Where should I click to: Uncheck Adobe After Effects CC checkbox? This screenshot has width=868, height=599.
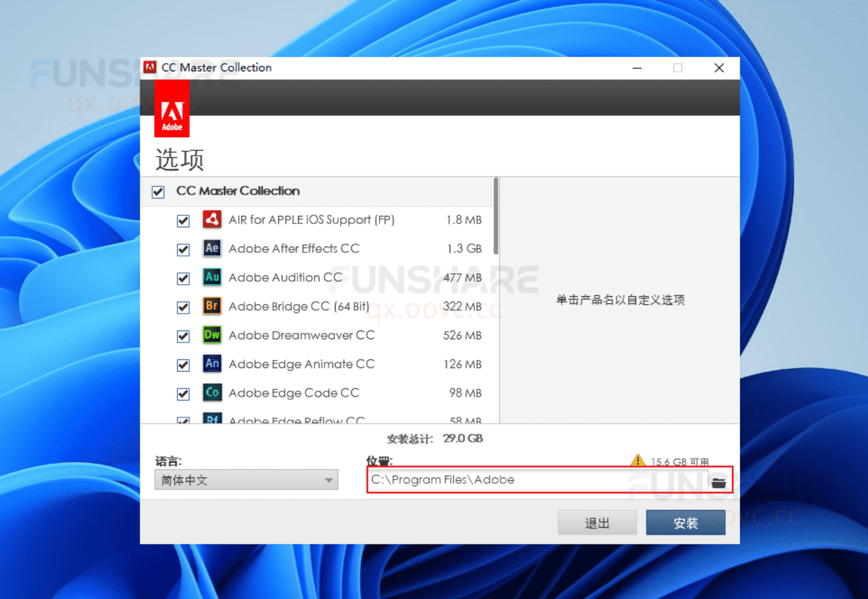(x=183, y=249)
